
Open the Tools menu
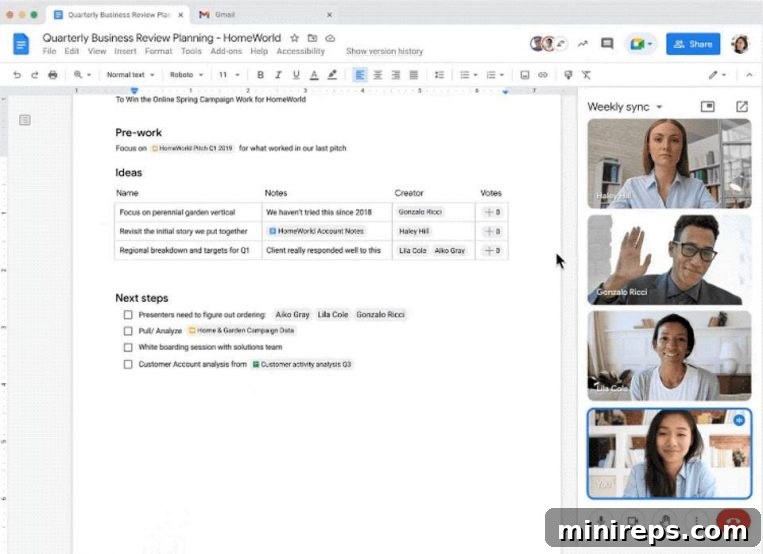pos(191,51)
